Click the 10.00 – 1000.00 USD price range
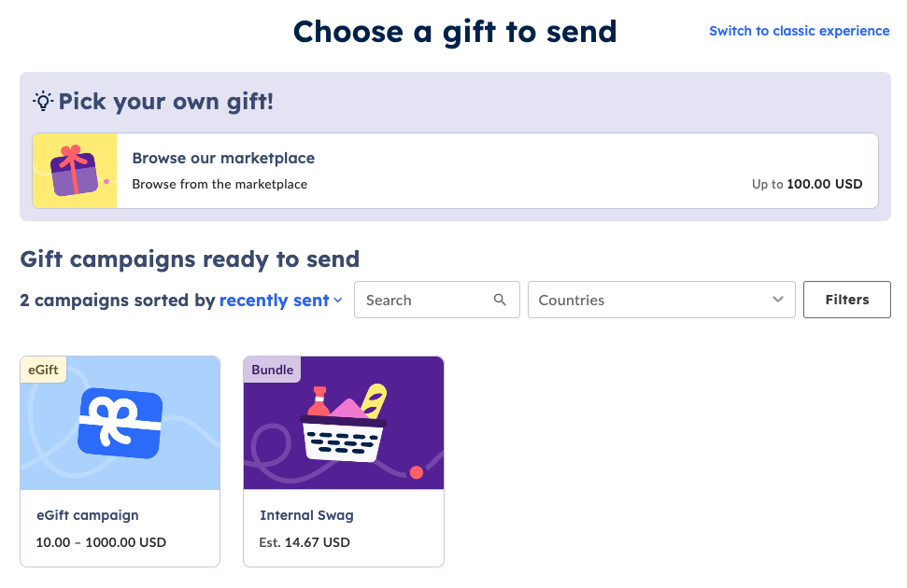Viewport: 907px width, 588px height. point(101,542)
